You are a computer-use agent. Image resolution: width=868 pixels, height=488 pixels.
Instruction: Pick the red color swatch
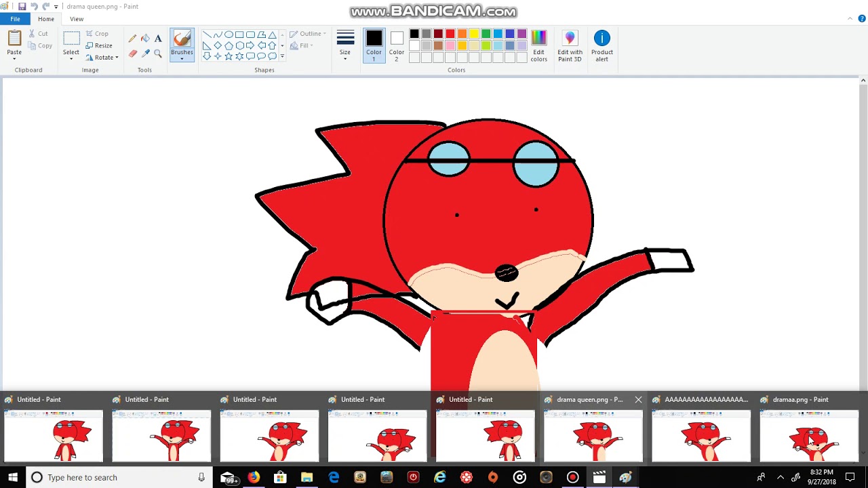click(x=450, y=34)
